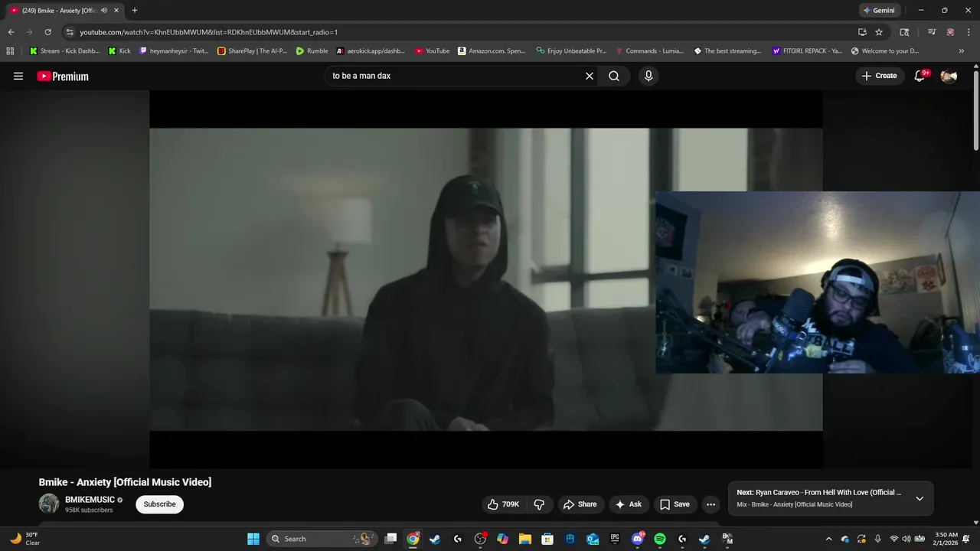Select the browser address bar URL
This screenshot has width=980, height=551.
pyautogui.click(x=208, y=32)
